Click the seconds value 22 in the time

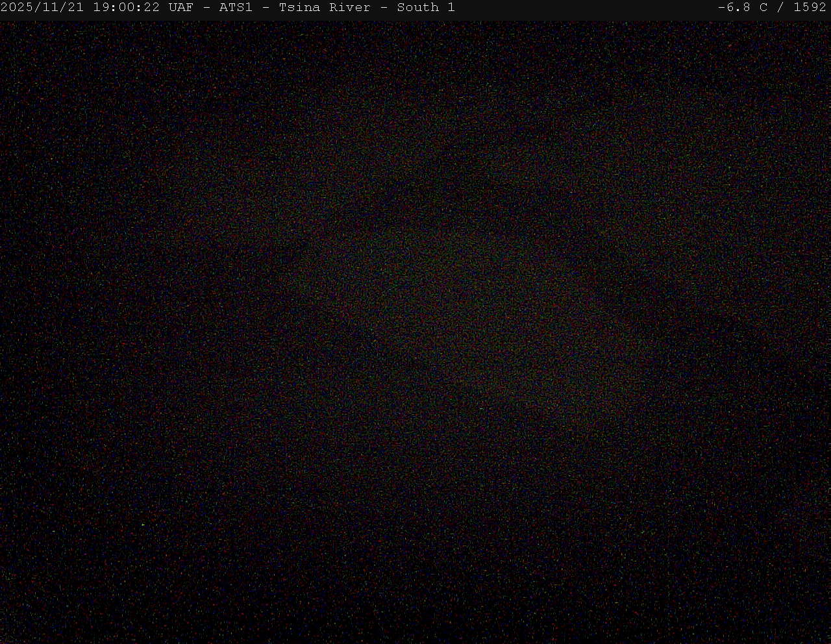tap(152, 8)
